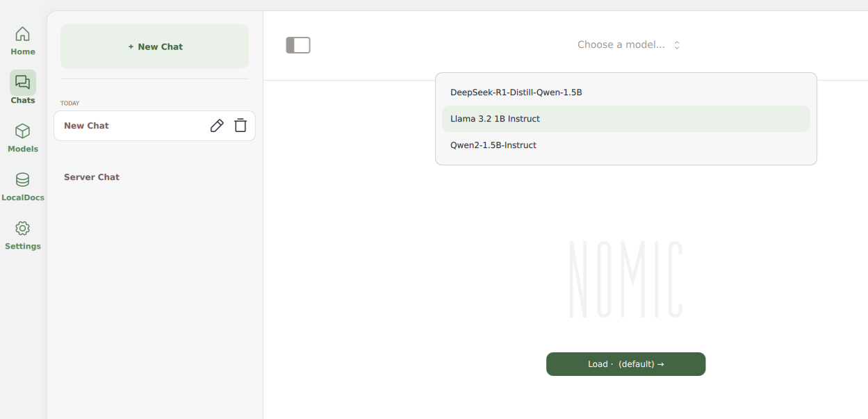868x419 pixels.
Task: Pick Qwen2-1.5B-Instruct from list
Action: coord(626,145)
